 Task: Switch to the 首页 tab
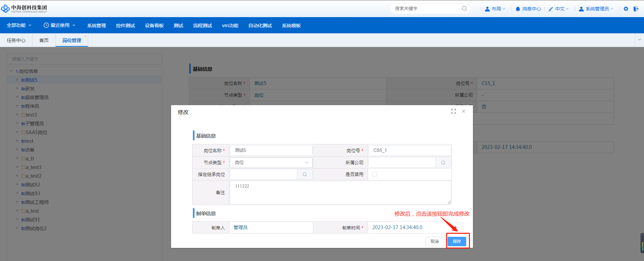coord(44,40)
